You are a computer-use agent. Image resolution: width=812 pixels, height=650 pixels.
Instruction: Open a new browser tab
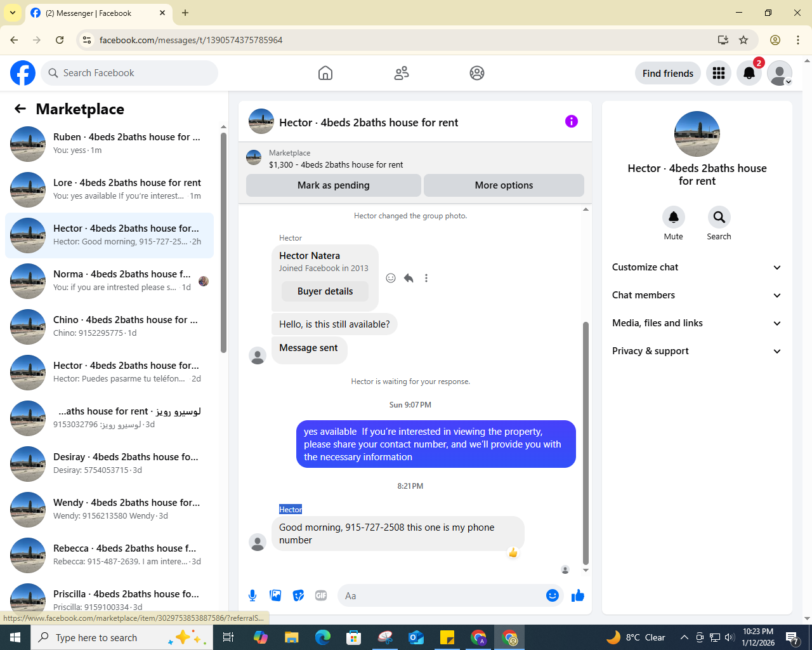[185, 13]
